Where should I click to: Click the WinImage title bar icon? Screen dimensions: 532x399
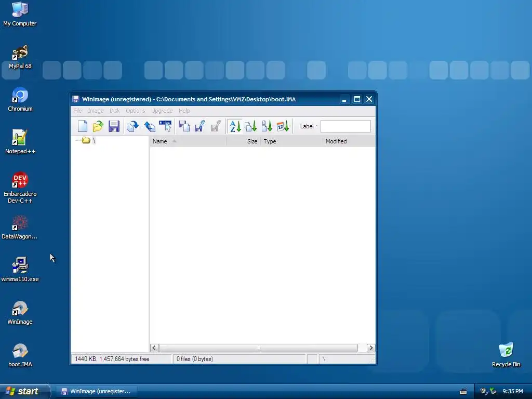(76, 99)
